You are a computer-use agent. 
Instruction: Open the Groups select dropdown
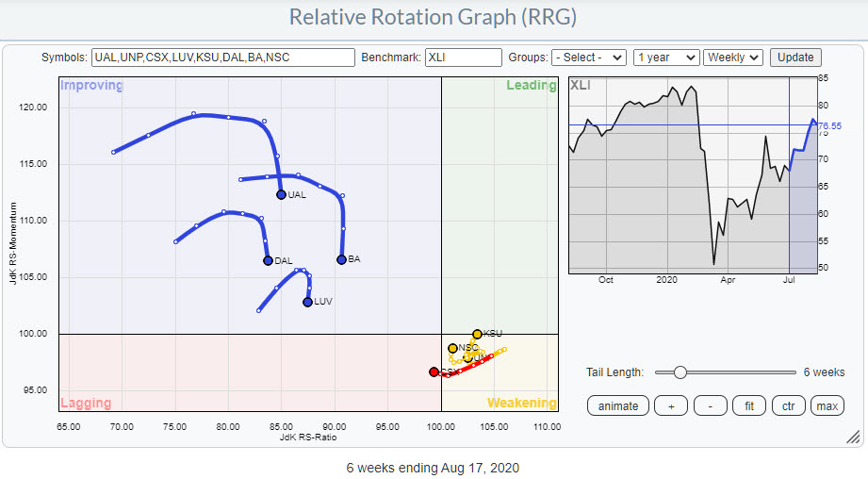[589, 58]
